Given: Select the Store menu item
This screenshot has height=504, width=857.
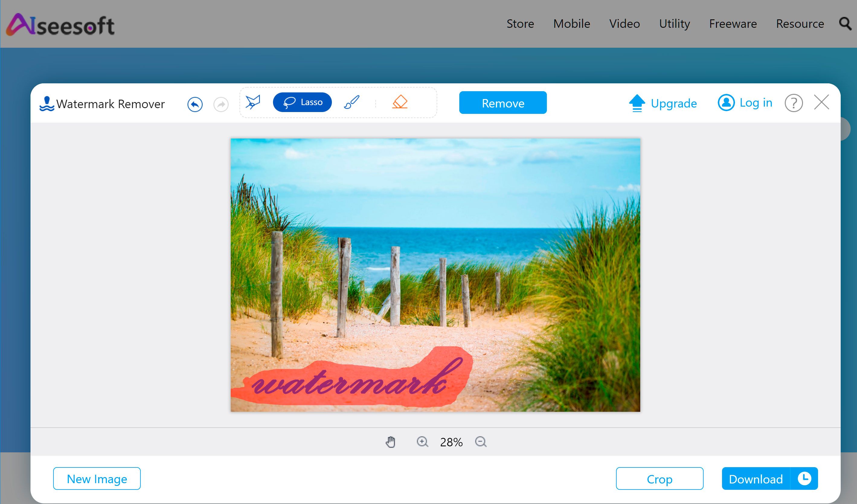Looking at the screenshot, I should [519, 24].
